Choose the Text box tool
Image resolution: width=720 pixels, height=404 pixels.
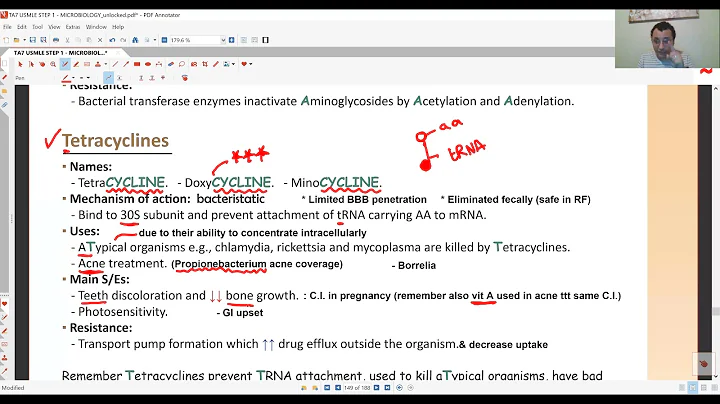(x=87, y=64)
